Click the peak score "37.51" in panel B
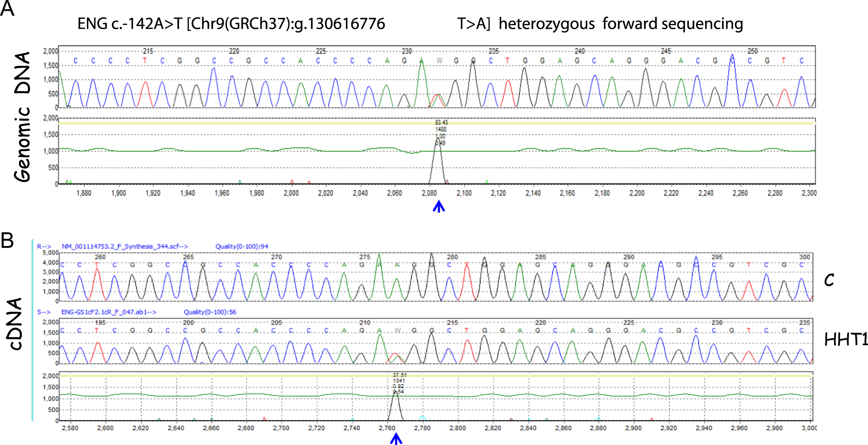The width and height of the screenshot is (868, 445). (x=399, y=375)
